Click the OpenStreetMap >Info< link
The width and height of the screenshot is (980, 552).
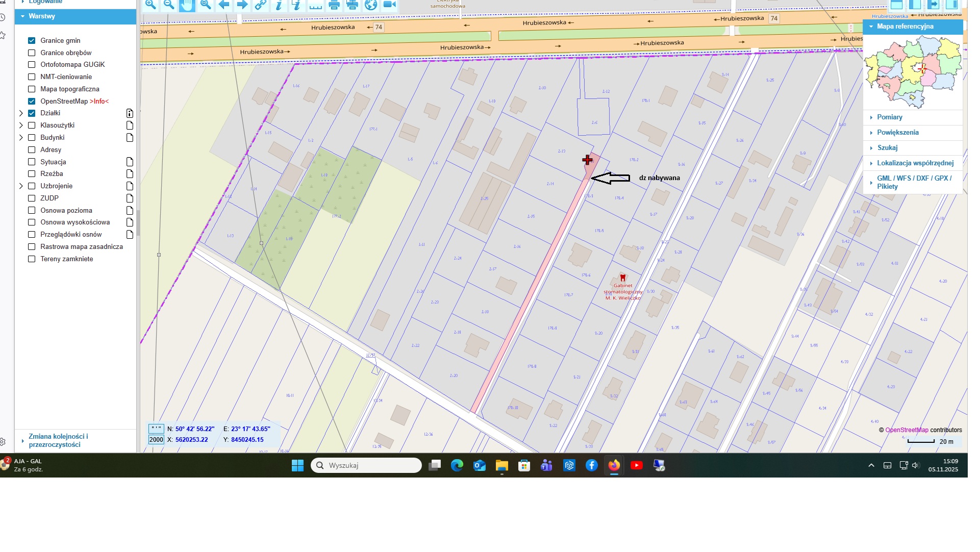99,102
